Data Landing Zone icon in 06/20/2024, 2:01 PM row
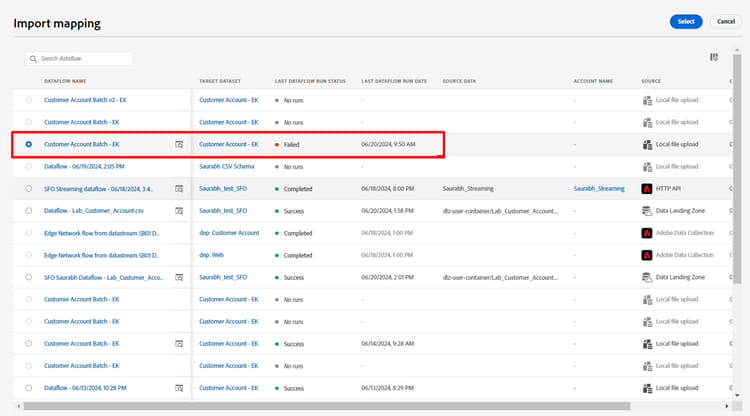Screen dimensions: 750x416 pyautogui.click(x=647, y=277)
